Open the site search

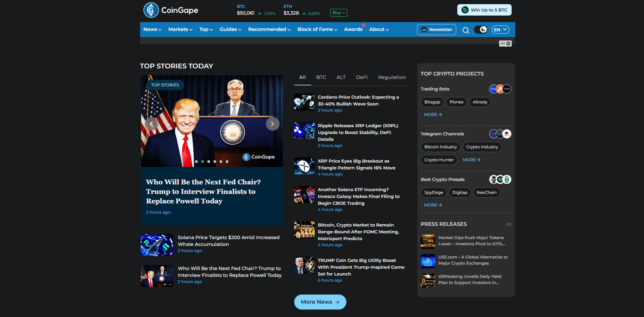(466, 30)
